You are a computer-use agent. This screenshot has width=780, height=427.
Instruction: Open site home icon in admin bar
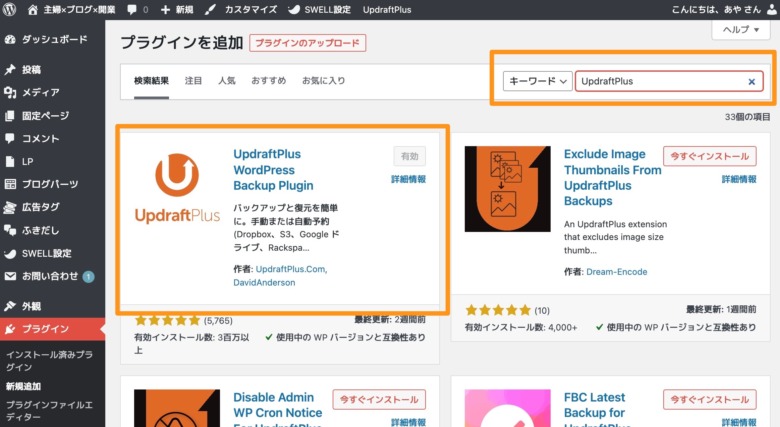pyautogui.click(x=33, y=9)
